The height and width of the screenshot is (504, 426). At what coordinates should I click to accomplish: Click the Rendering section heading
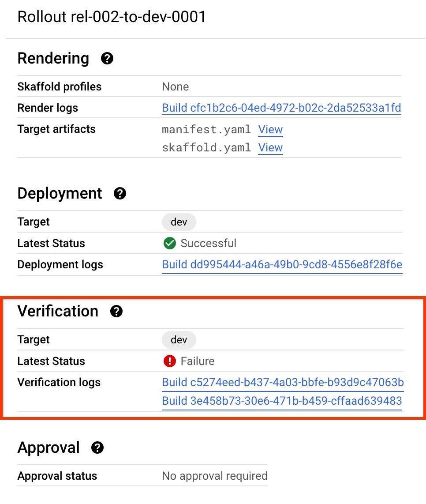coord(53,58)
